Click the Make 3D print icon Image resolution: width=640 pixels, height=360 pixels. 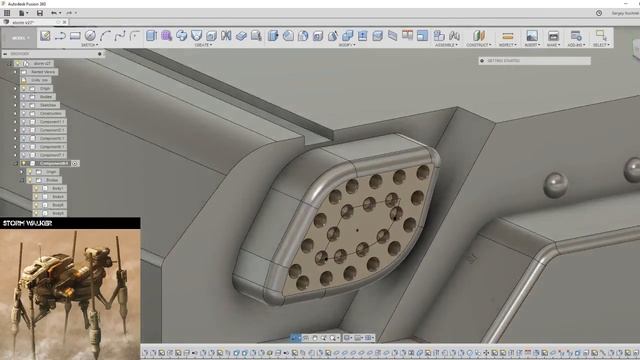[553, 36]
